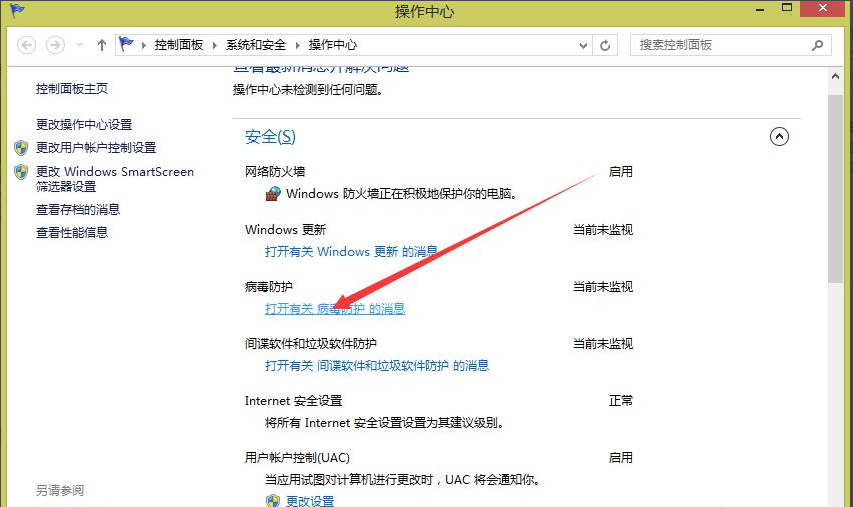Click the 用户帐户控制(UAC) label

pyautogui.click(x=297, y=457)
